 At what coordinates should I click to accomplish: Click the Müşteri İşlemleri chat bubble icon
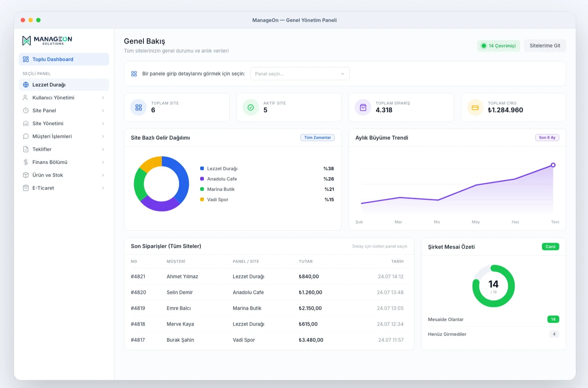click(26, 136)
